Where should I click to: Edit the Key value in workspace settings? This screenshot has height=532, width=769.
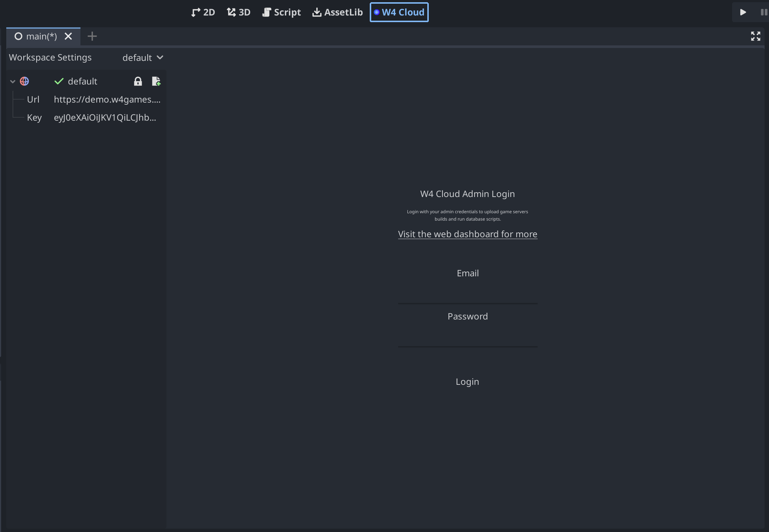point(105,117)
